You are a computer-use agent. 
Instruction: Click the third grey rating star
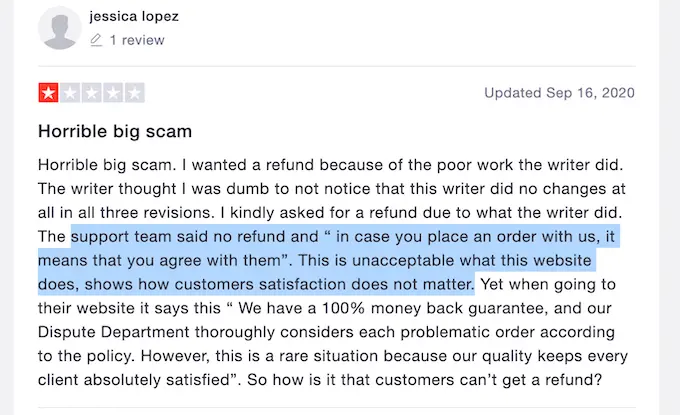[92, 93]
